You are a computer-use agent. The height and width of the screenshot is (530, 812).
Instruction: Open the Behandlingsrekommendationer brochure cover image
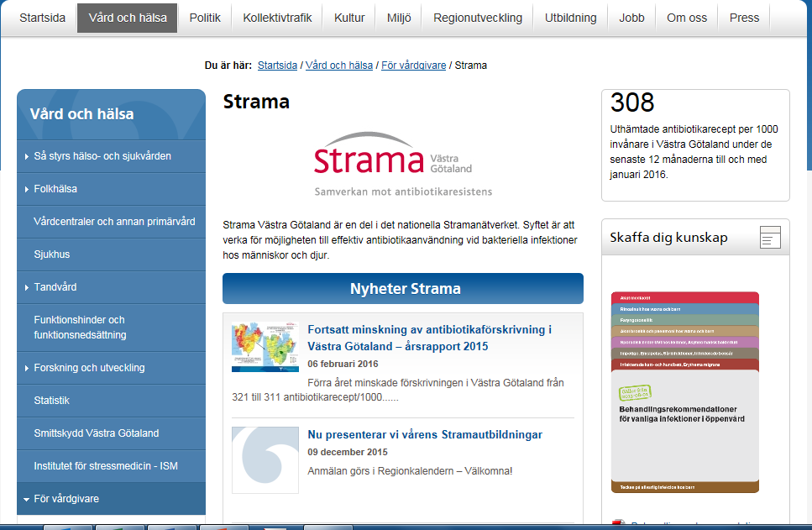(x=684, y=392)
